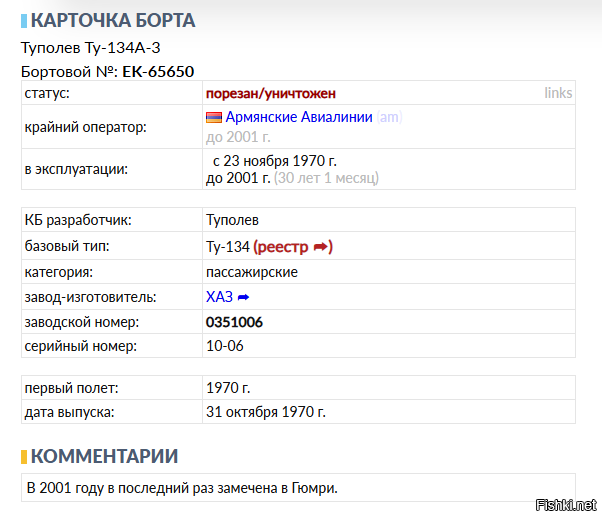
Task: Open the ХАЗ manufacturer link
Action: (218, 297)
